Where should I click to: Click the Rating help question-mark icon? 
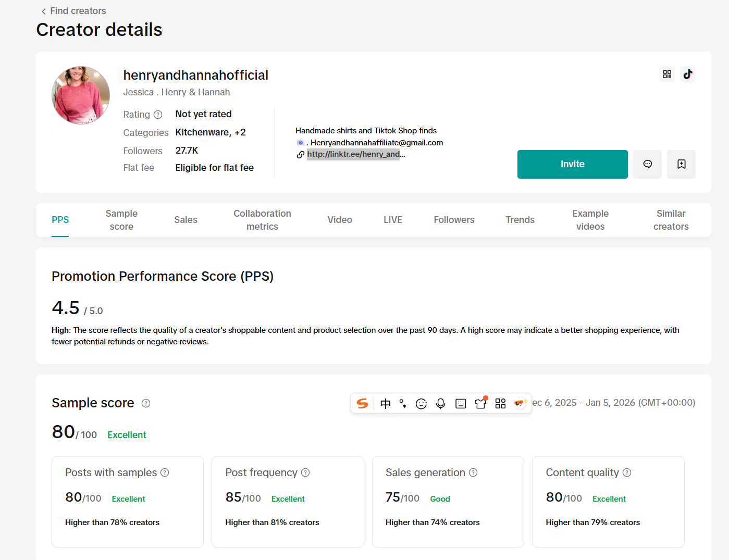pyautogui.click(x=158, y=115)
